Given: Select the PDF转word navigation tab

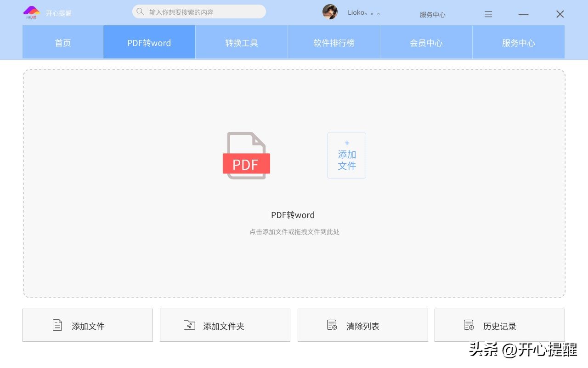Looking at the screenshot, I should coord(149,42).
